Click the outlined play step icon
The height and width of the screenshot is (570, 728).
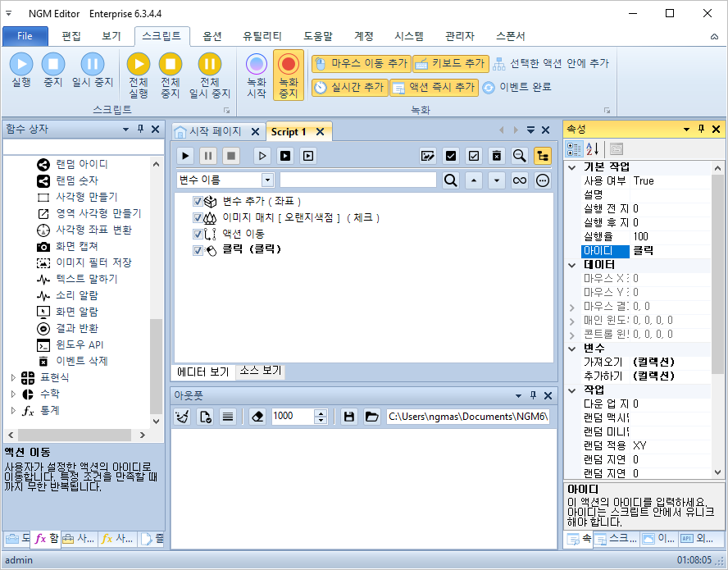click(262, 156)
